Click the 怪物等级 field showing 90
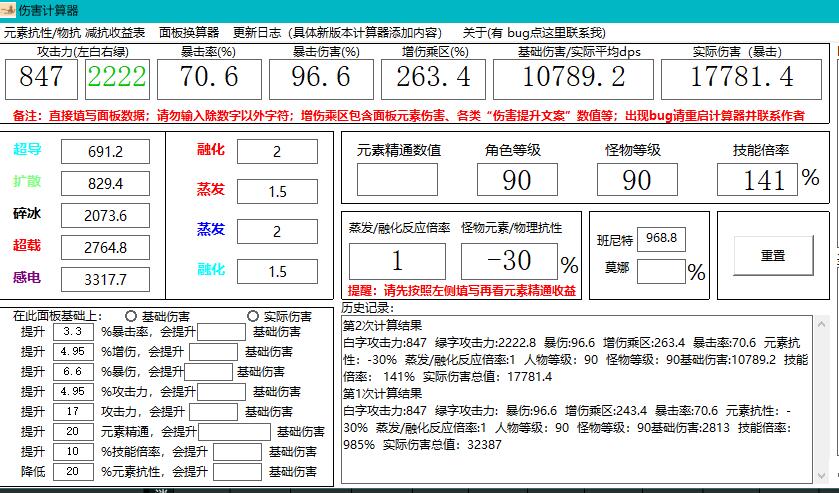Viewport: 839px width, 493px height. (x=637, y=179)
